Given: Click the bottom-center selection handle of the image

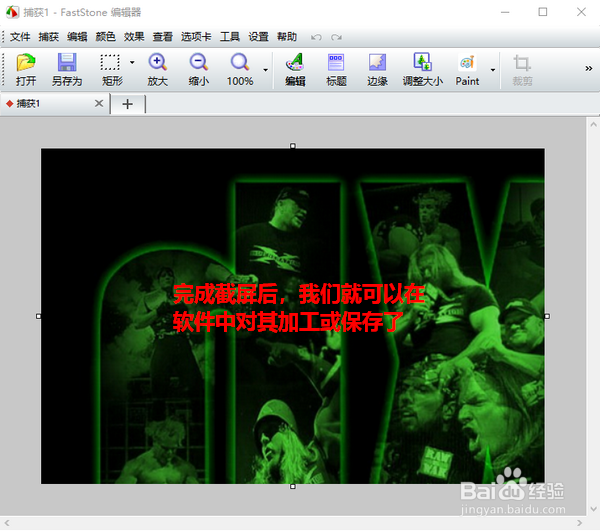Looking at the screenshot, I should coord(293,487).
